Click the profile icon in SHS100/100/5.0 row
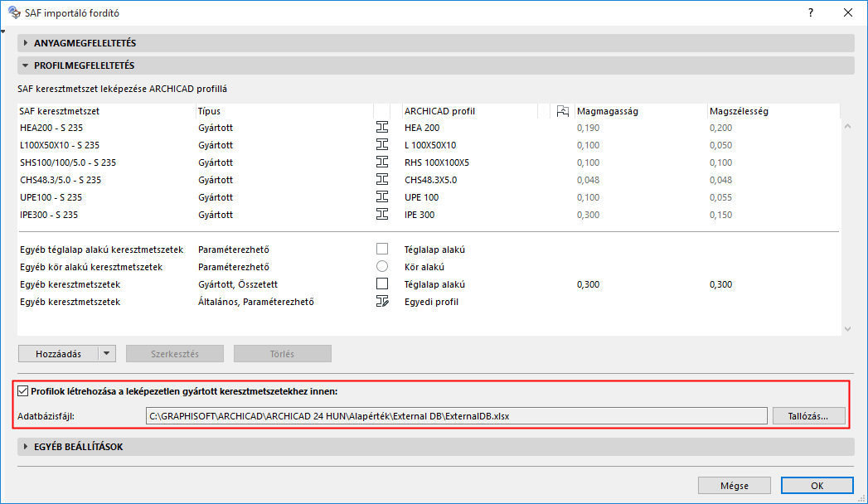Image resolution: width=868 pixels, height=504 pixels. pyautogui.click(x=382, y=162)
